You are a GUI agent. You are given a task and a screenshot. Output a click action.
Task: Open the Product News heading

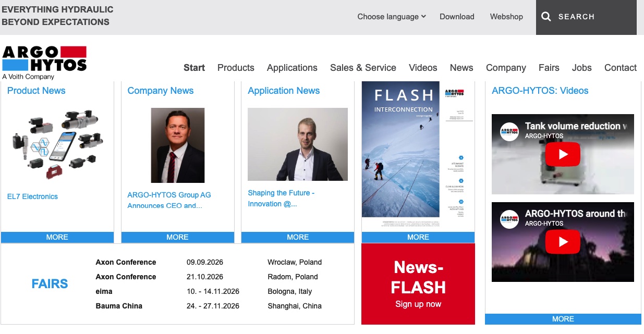point(36,91)
